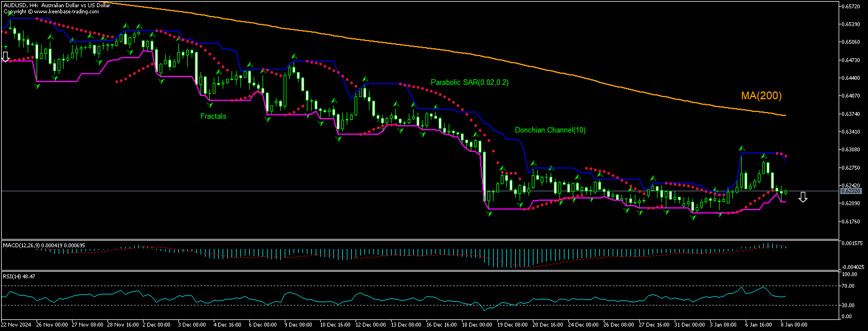The image size is (868, 331).
Task: Click the Donchian Channel(10) label
Action: click(x=550, y=130)
